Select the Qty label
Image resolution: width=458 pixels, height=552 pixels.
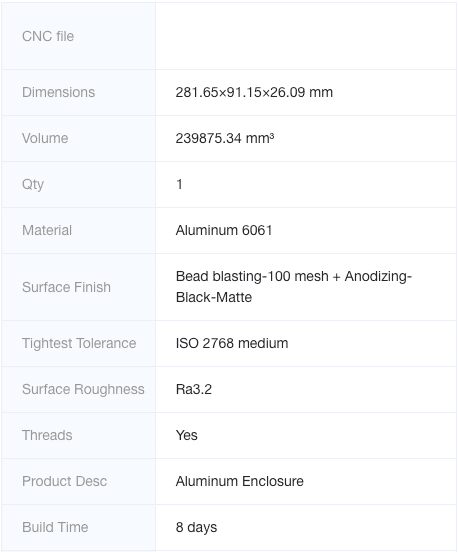(33, 184)
